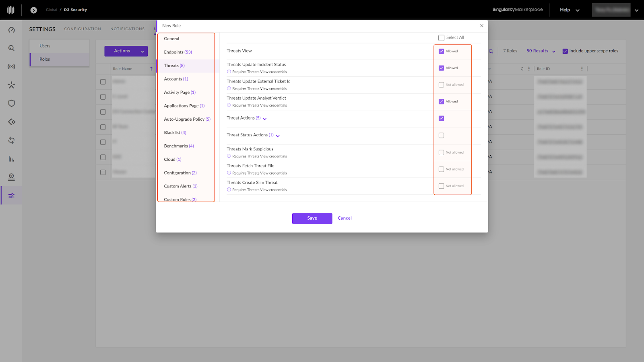Open the magnifier search icon in sidebar

click(x=11, y=48)
